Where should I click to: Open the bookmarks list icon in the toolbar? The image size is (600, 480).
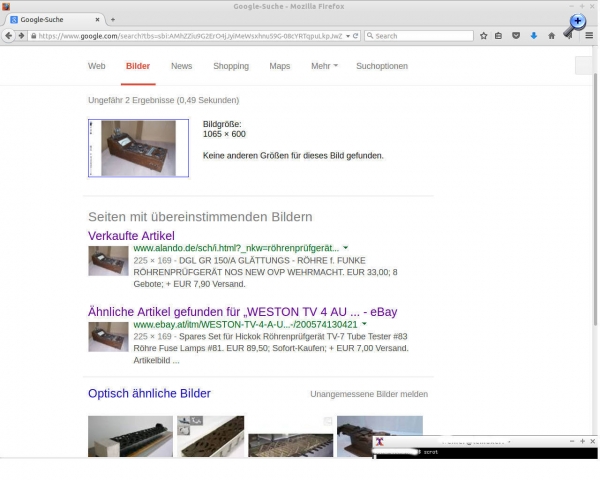pos(498,36)
